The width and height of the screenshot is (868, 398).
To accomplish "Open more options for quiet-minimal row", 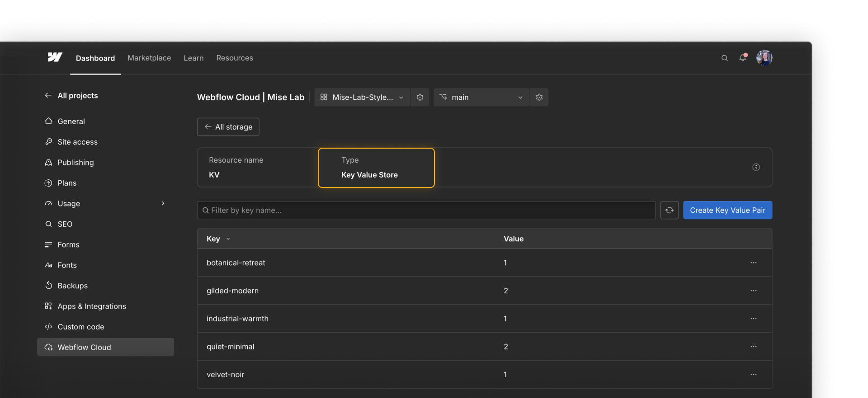I will pos(754,346).
